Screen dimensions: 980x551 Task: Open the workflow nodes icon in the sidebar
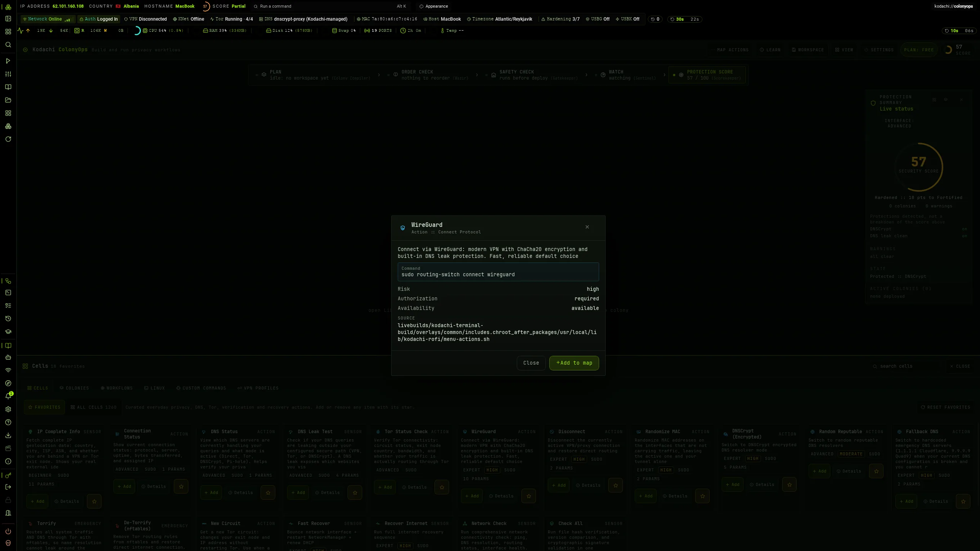(8, 281)
